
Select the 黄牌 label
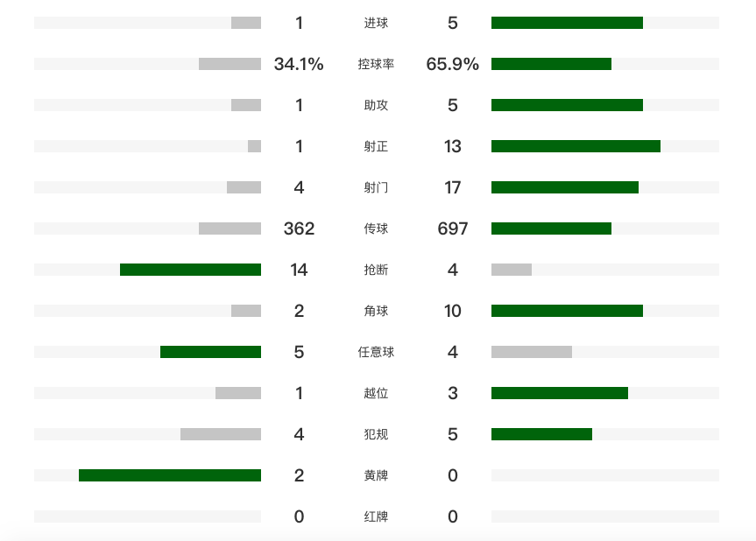click(376, 475)
